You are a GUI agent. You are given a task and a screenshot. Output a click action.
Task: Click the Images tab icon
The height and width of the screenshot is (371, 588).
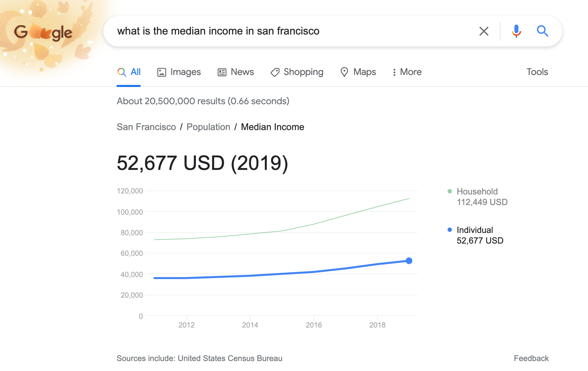click(x=161, y=72)
